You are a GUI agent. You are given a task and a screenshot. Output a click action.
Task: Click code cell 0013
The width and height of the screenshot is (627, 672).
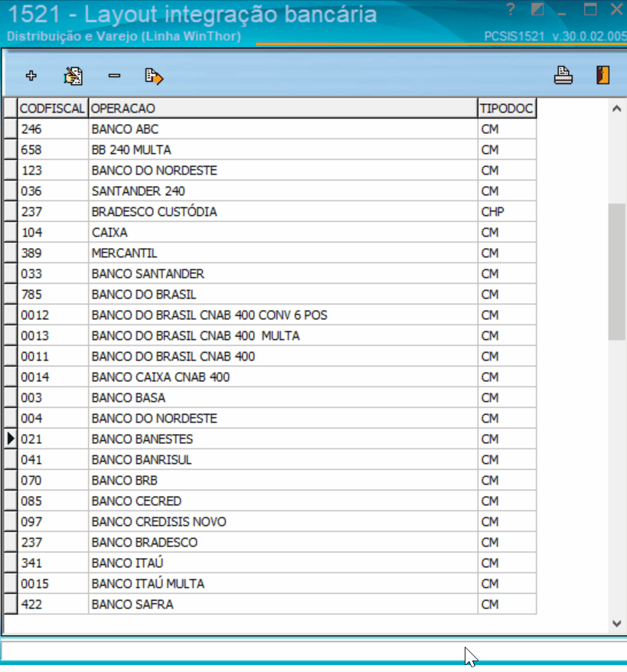pos(53,335)
